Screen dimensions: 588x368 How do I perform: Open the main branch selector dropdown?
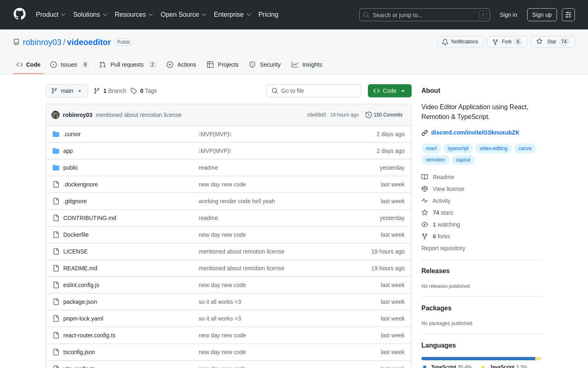coord(67,91)
